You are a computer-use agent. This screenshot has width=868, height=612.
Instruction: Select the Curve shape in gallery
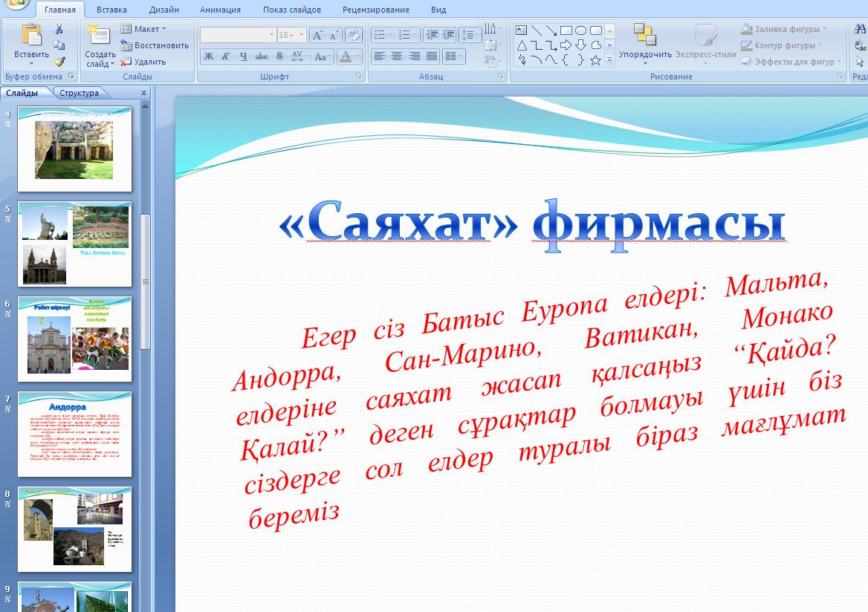coord(551,60)
